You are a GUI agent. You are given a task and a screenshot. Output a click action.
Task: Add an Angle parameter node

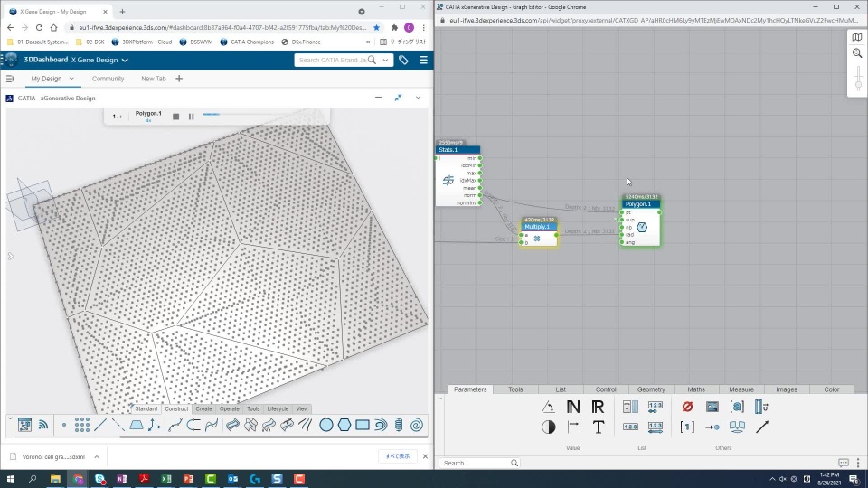click(548, 408)
